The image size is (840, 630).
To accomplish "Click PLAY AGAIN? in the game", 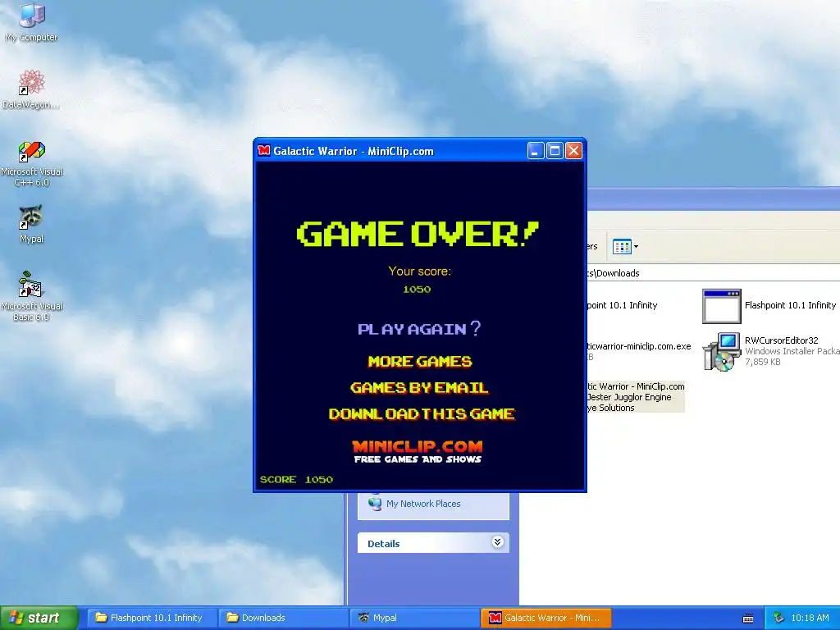I will (x=419, y=328).
